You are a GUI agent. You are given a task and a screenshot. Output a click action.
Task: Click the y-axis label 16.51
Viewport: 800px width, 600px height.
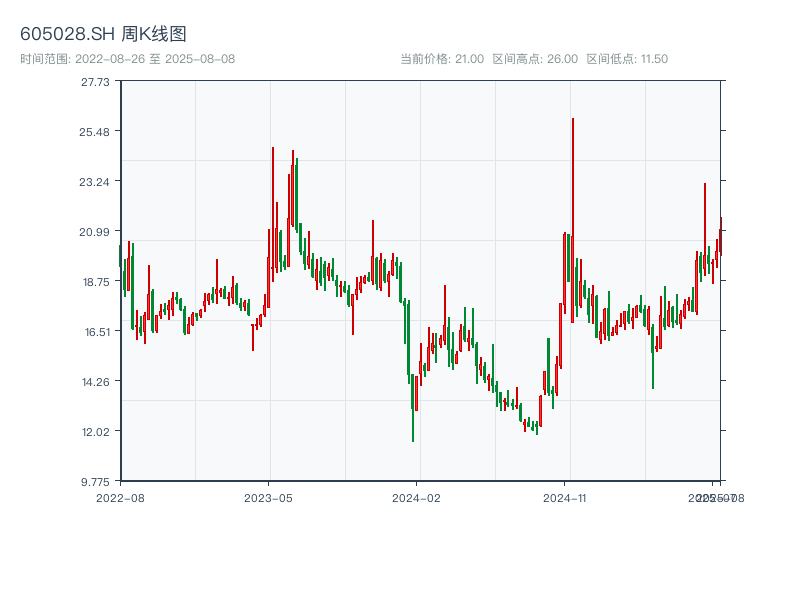tap(97, 332)
